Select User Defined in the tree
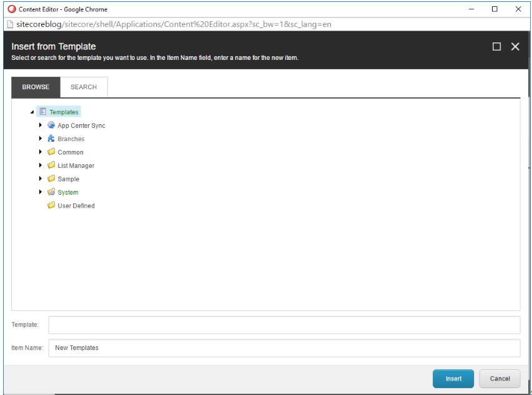This screenshot has width=532, height=395. click(76, 205)
